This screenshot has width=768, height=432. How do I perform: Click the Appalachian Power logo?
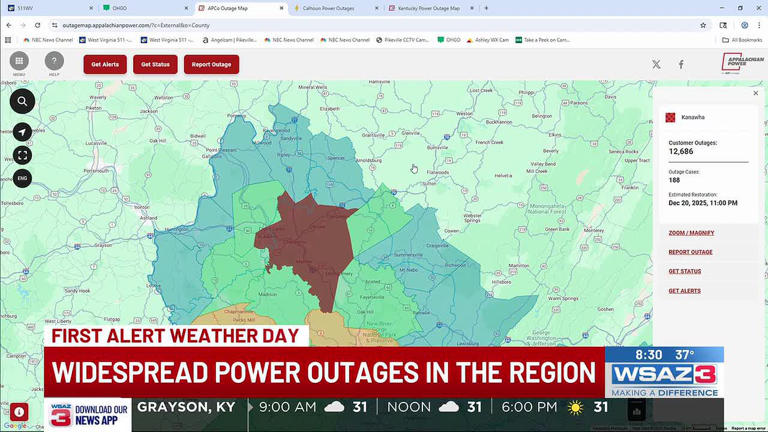coord(743,63)
